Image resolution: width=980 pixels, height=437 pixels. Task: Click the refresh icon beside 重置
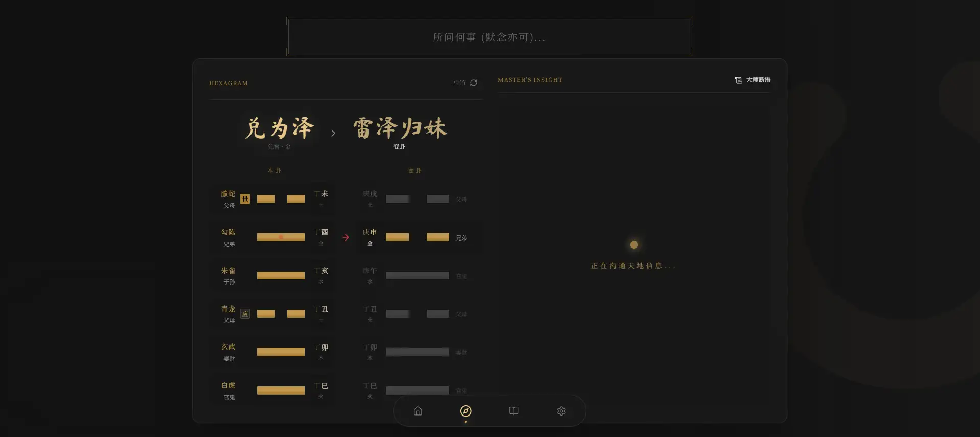474,83
